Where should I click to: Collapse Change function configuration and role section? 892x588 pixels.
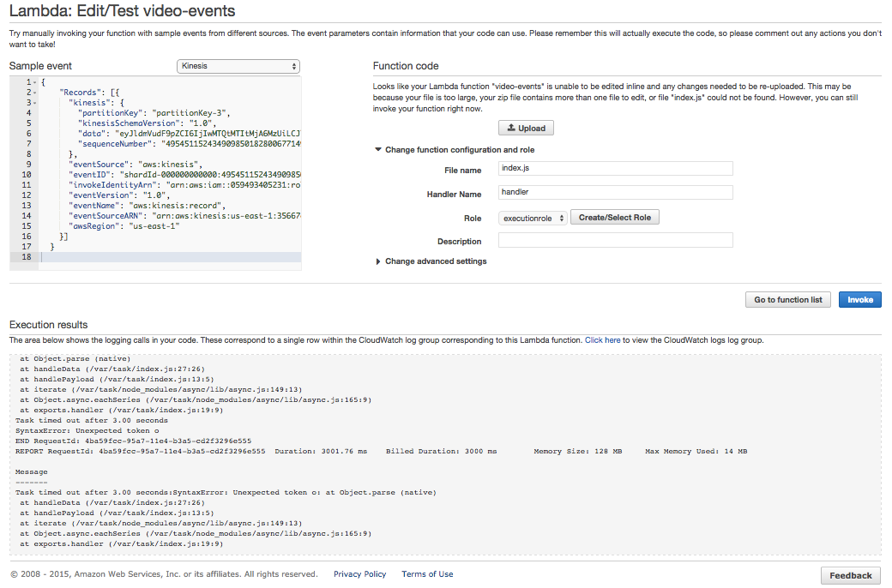379,150
